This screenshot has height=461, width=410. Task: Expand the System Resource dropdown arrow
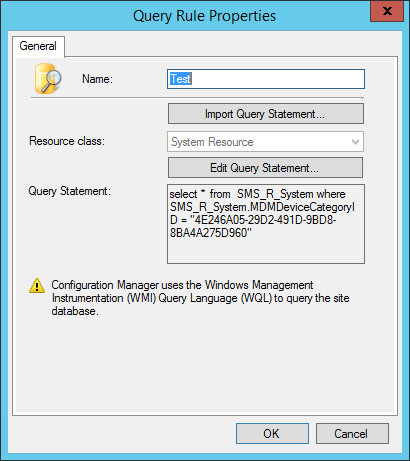[355, 142]
